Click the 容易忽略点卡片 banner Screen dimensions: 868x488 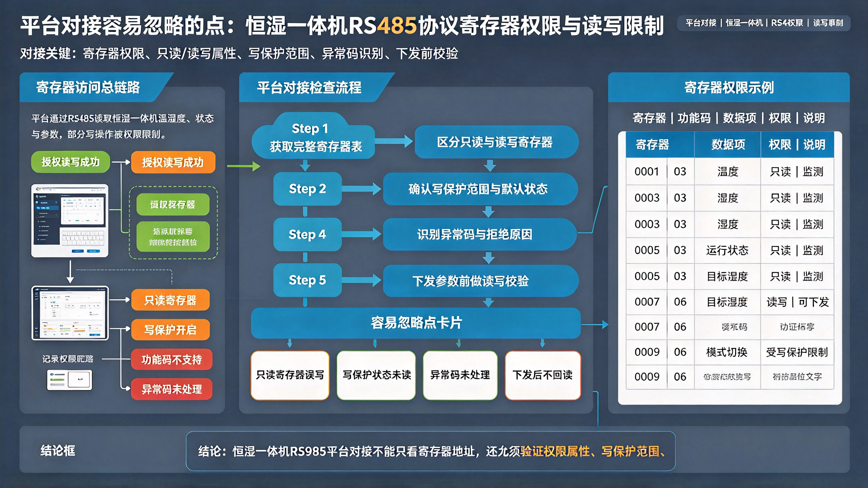(416, 323)
